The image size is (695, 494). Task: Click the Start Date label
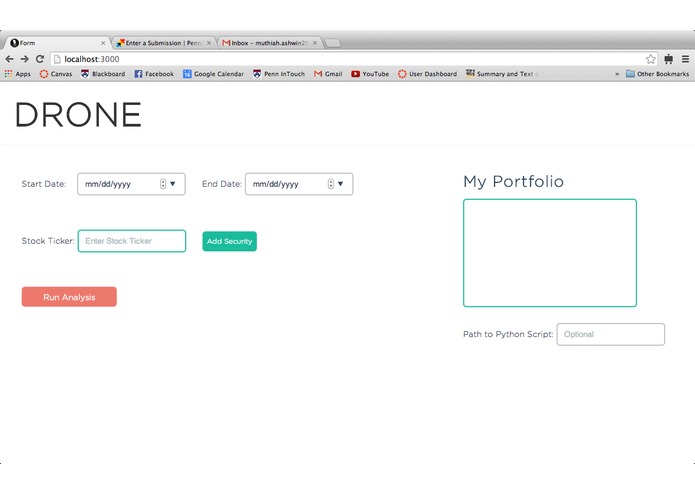pos(43,184)
